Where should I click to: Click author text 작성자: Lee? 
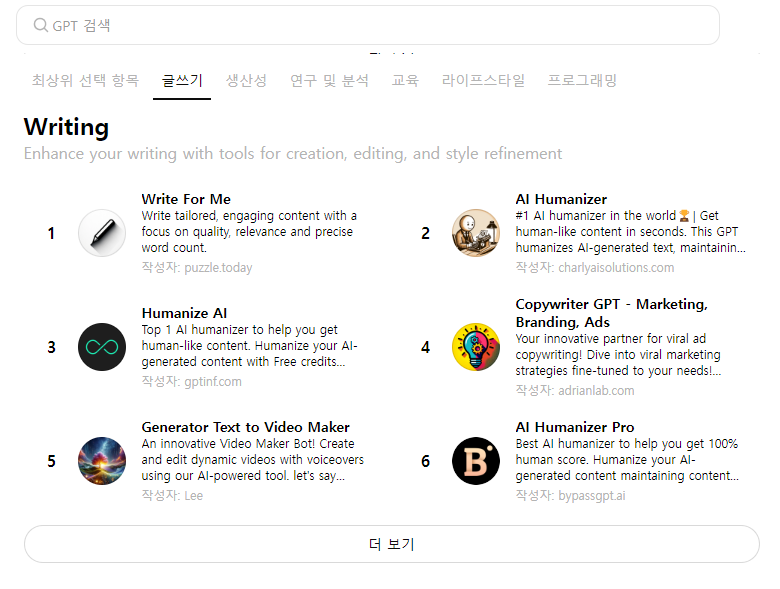click(172, 495)
